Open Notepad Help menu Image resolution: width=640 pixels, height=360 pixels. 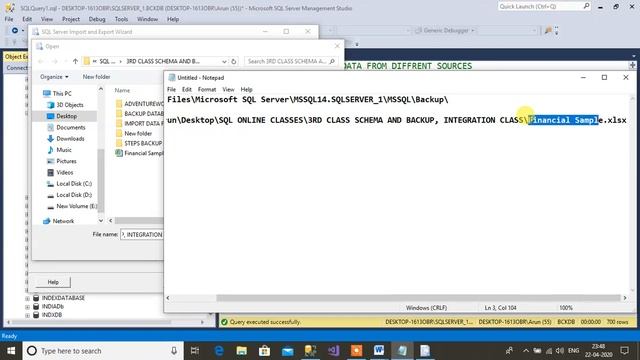point(247,89)
